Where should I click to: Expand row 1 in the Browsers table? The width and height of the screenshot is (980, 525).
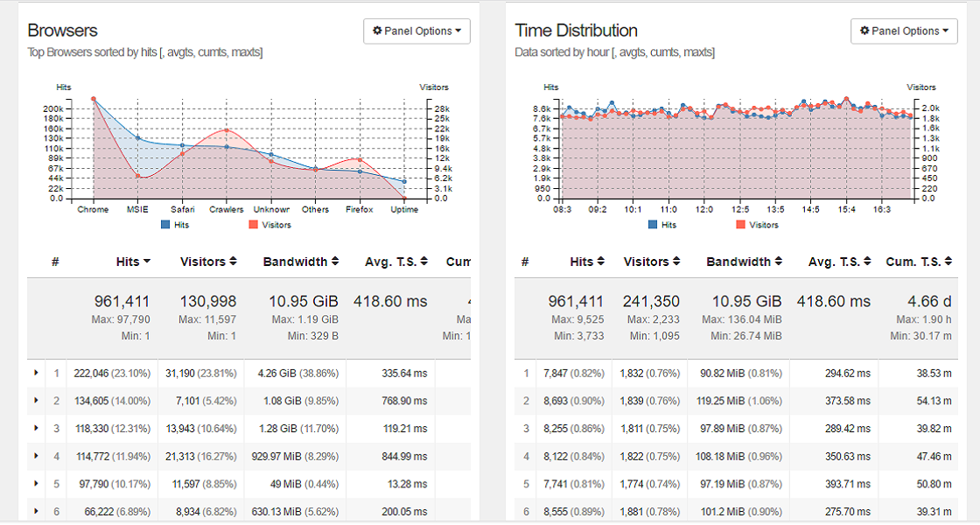pyautogui.click(x=37, y=373)
